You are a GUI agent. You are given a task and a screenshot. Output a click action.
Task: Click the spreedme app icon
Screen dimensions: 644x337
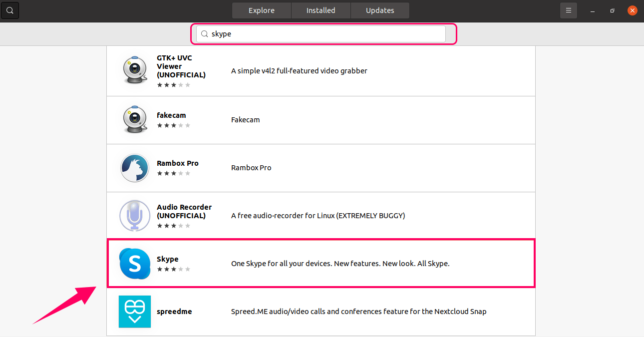[x=135, y=312]
